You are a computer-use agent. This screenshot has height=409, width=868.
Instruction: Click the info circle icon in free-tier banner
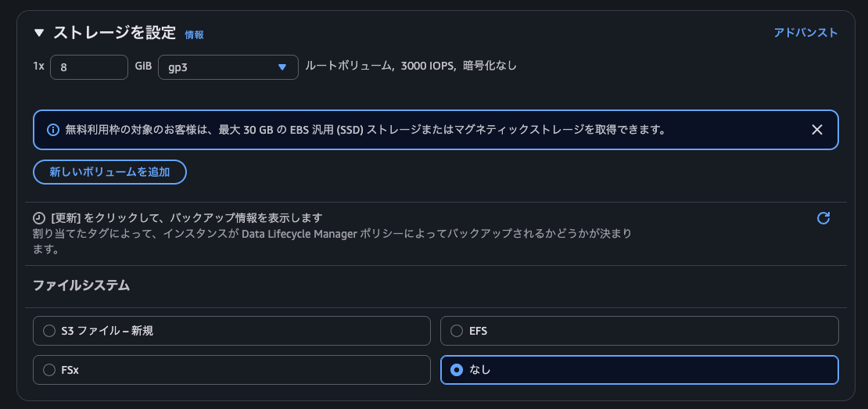tap(53, 130)
